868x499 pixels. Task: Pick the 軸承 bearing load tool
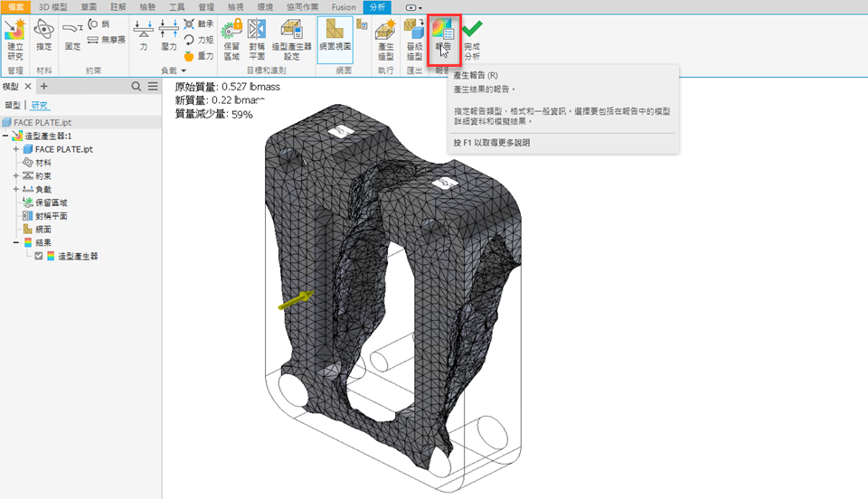199,24
